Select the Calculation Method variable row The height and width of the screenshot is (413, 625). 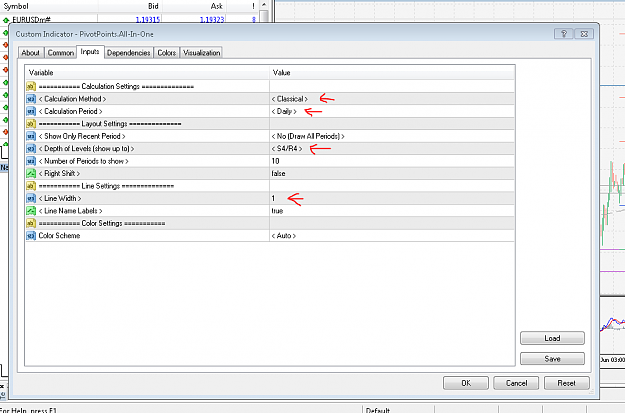click(x=270, y=99)
